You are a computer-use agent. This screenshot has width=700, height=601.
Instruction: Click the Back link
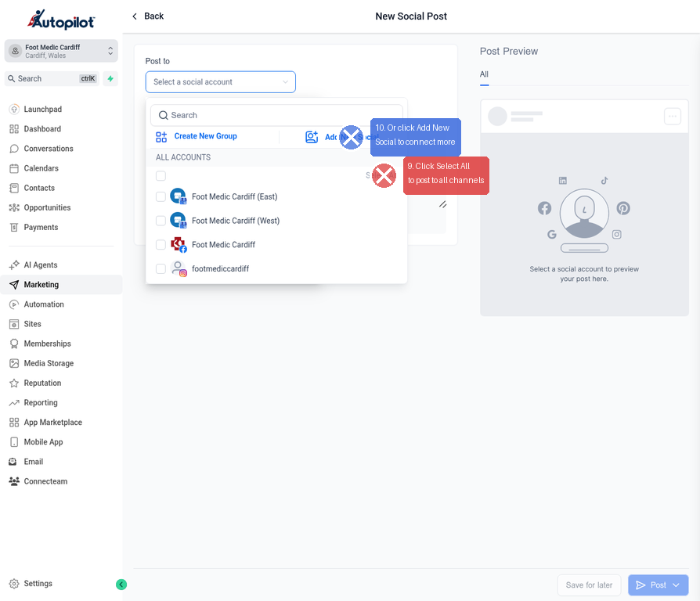(148, 16)
